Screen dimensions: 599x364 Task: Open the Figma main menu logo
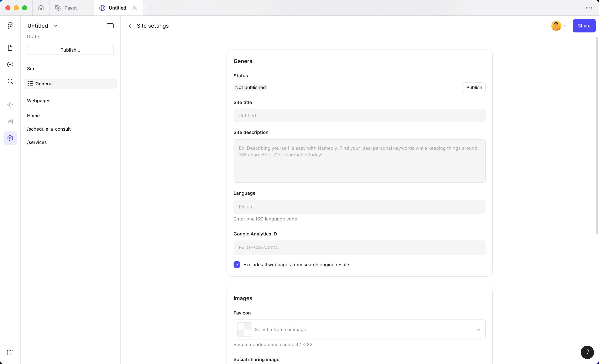pos(10,26)
